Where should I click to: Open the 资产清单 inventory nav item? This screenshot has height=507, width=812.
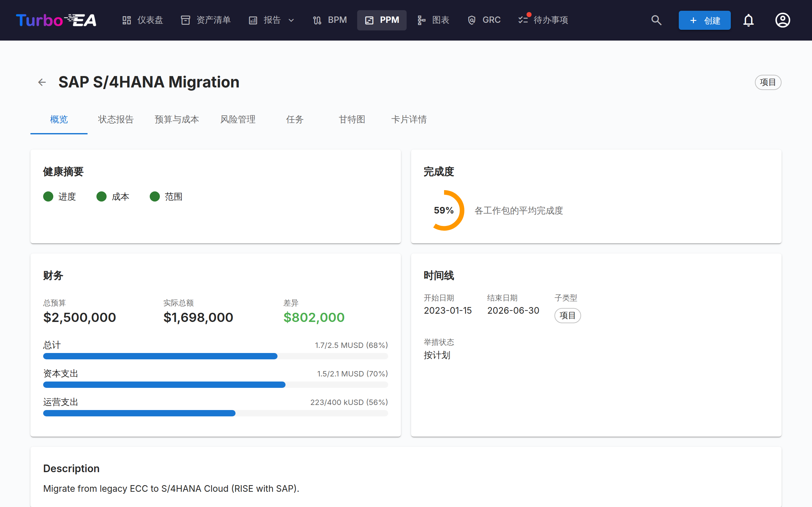(x=206, y=20)
